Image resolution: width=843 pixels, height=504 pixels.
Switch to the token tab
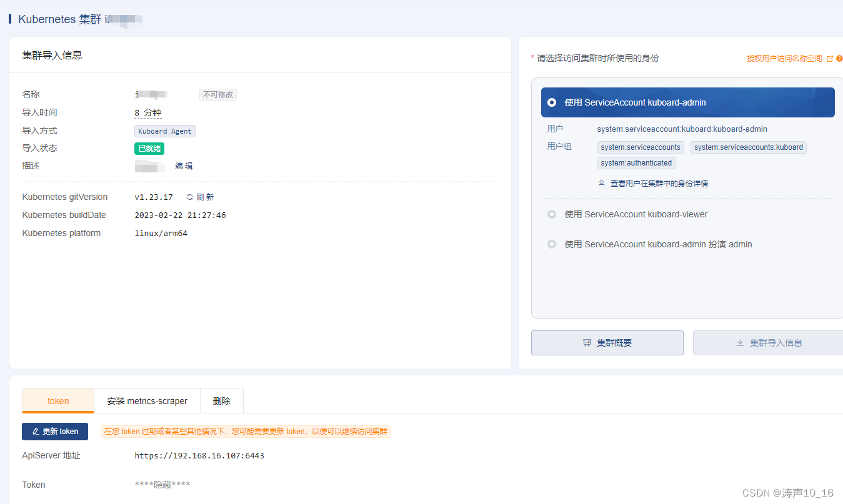[58, 401]
